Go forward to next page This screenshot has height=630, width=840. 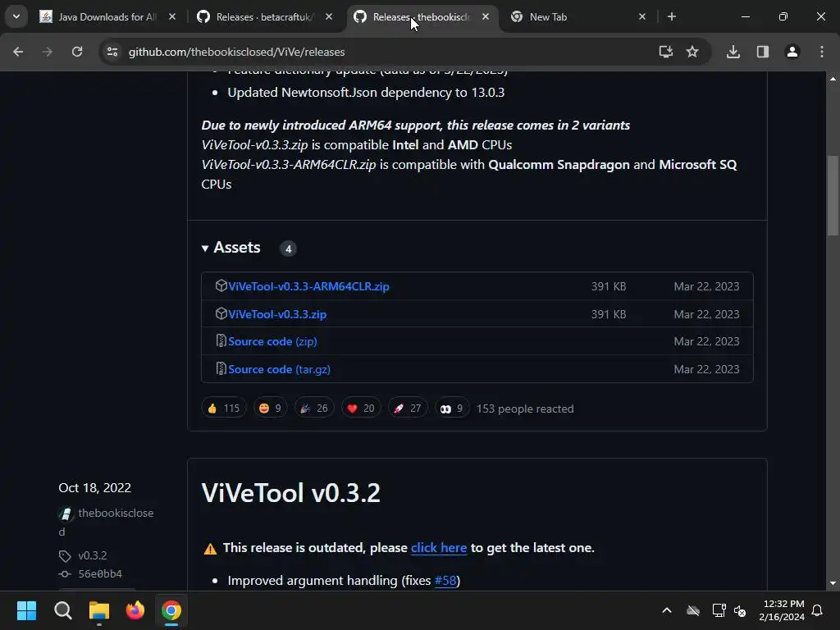pos(47,52)
